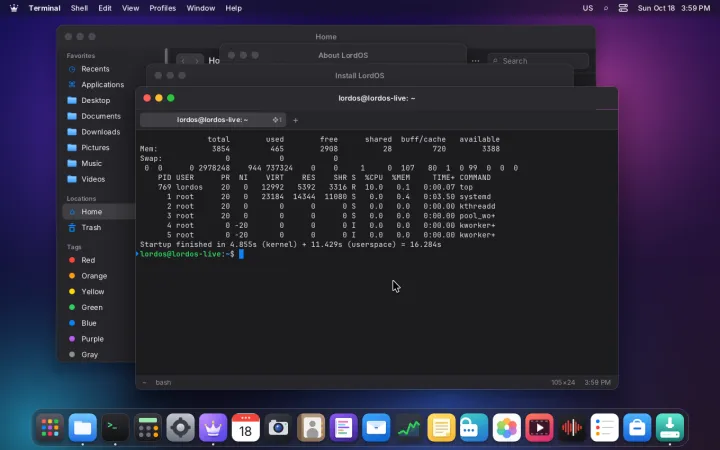Open the three-dots menu in Files toolbar

tap(475, 61)
